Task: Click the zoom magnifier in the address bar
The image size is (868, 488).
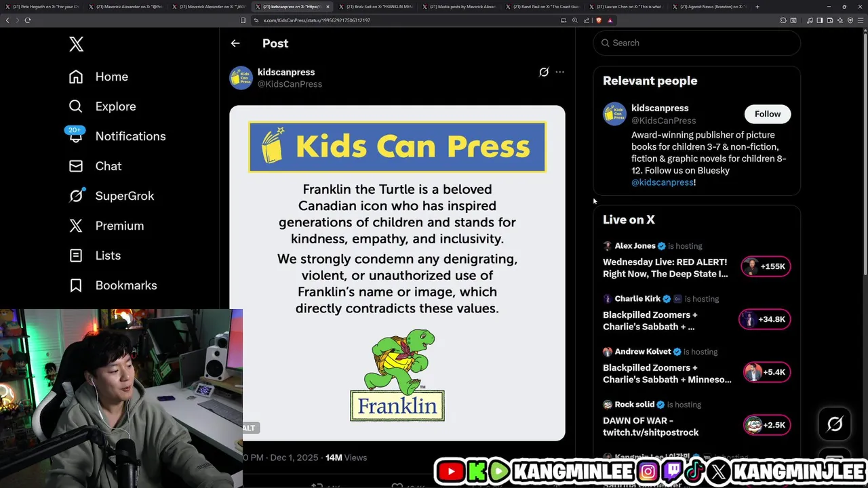Action: click(575, 20)
